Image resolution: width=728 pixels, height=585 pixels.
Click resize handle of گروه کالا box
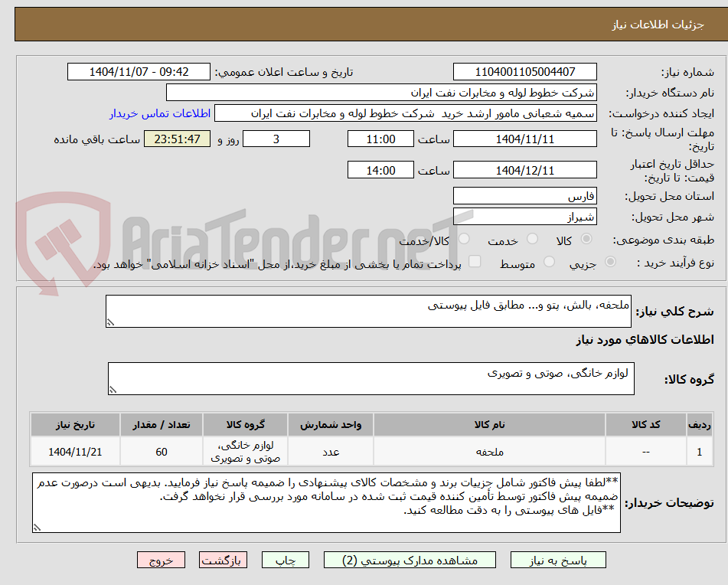[x=113, y=390]
